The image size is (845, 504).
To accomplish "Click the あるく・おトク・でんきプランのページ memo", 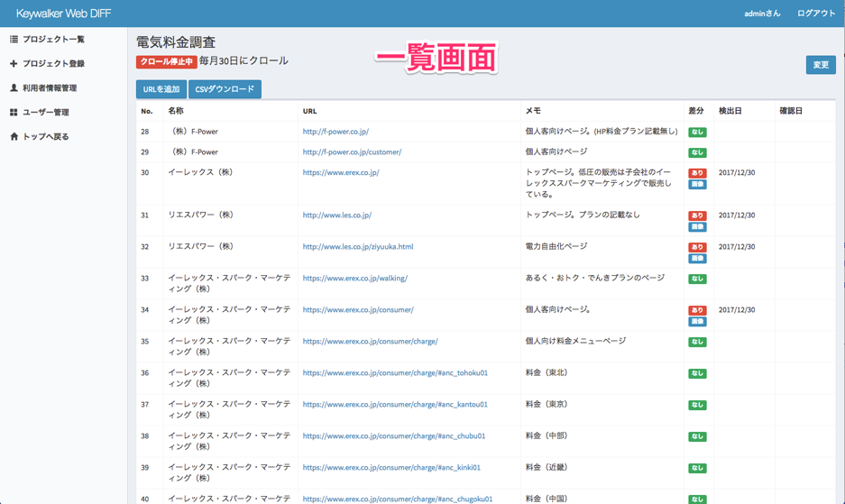I will tap(595, 278).
